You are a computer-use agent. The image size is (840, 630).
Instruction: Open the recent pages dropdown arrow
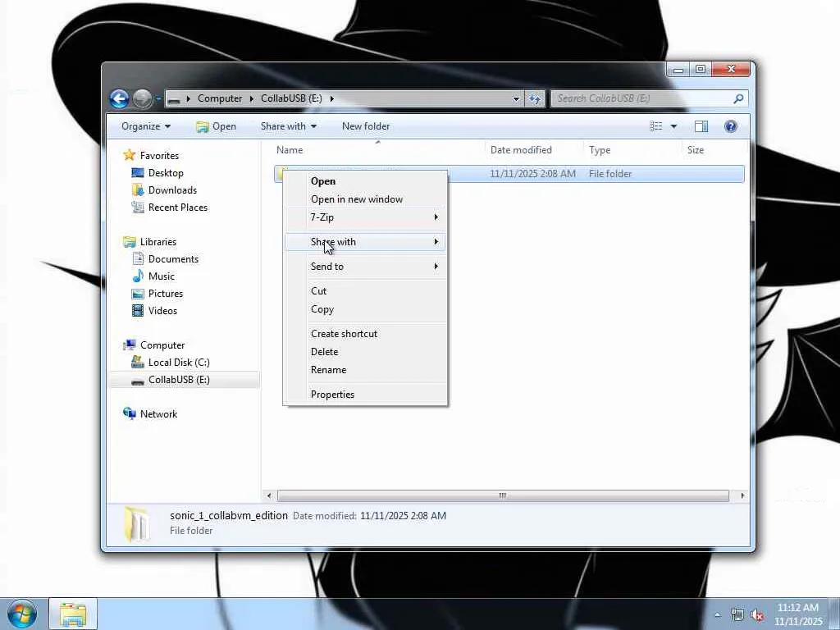pyautogui.click(x=158, y=98)
